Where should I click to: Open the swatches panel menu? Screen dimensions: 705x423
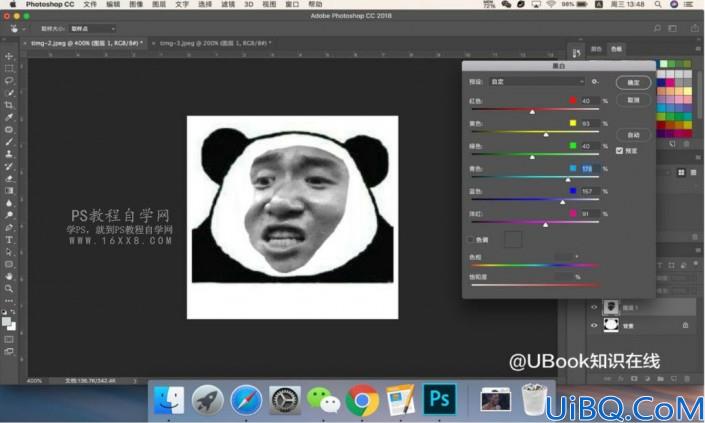pyautogui.click(x=698, y=49)
